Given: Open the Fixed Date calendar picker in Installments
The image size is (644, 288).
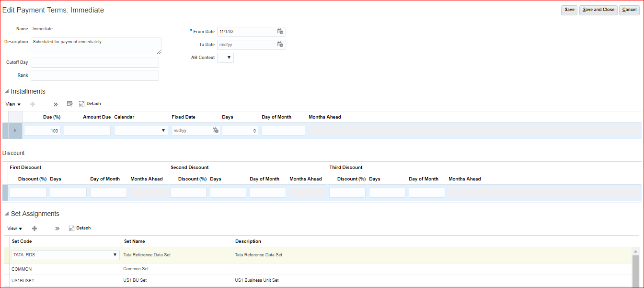Looking at the screenshot, I should tap(216, 131).
